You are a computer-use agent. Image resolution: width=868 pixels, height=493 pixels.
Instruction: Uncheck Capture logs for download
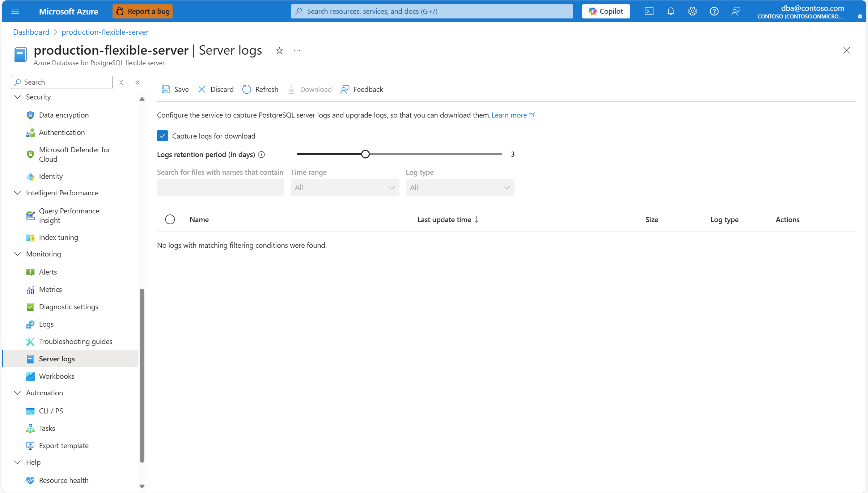click(x=162, y=136)
